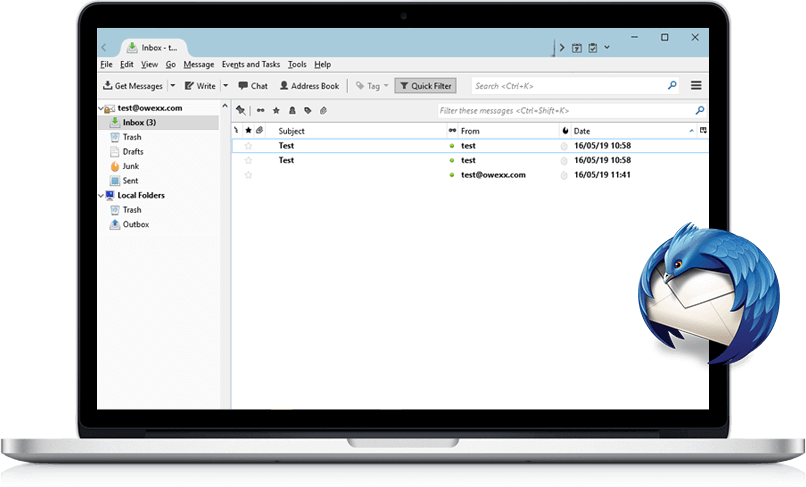This screenshot has height=487, width=806.
Task: Click the magnifier icon in Search field
Action: (672, 85)
